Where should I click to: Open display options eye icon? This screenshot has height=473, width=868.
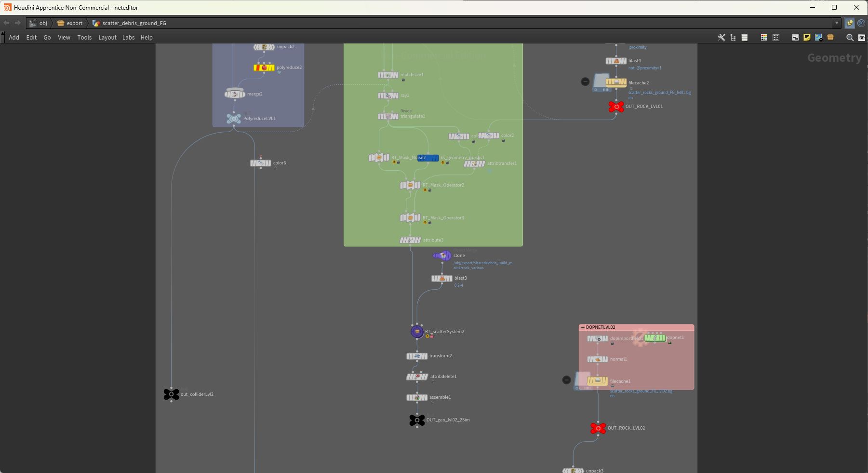[x=862, y=38]
